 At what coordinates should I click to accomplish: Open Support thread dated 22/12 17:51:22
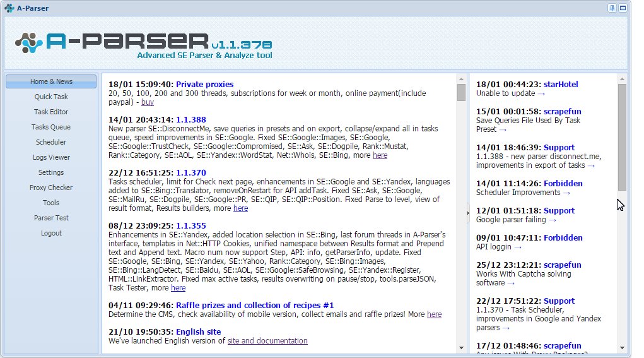(559, 301)
